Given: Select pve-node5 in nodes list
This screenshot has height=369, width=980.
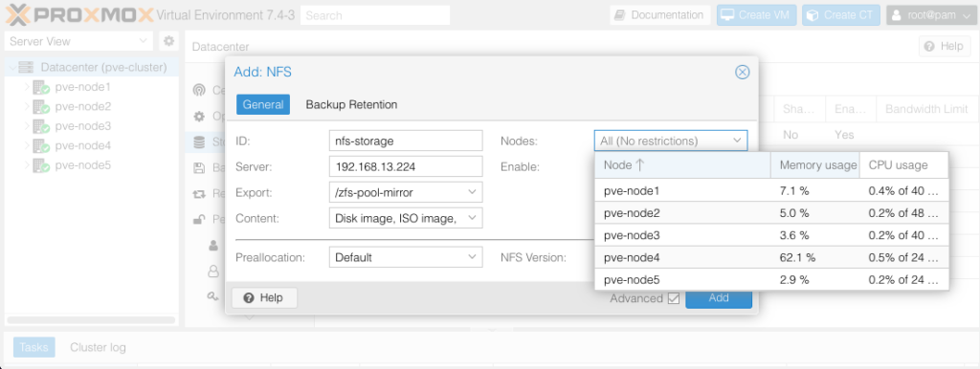Looking at the screenshot, I should (772, 280).
